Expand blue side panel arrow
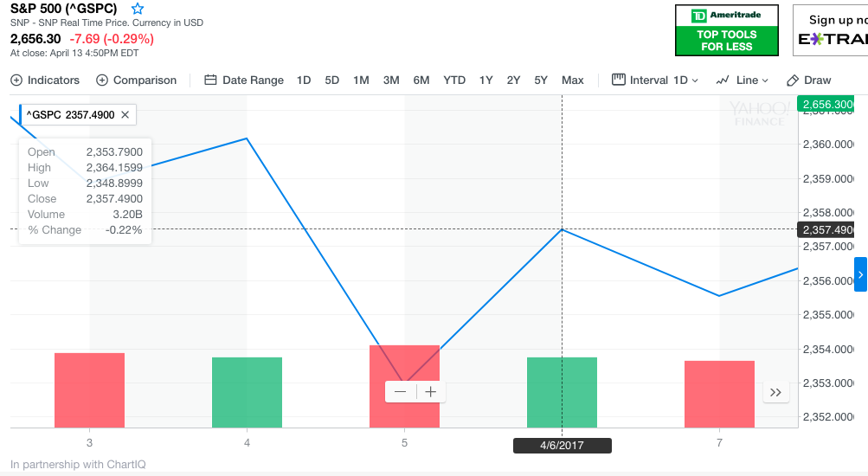Image resolution: width=868 pixels, height=476 pixels. coord(860,274)
